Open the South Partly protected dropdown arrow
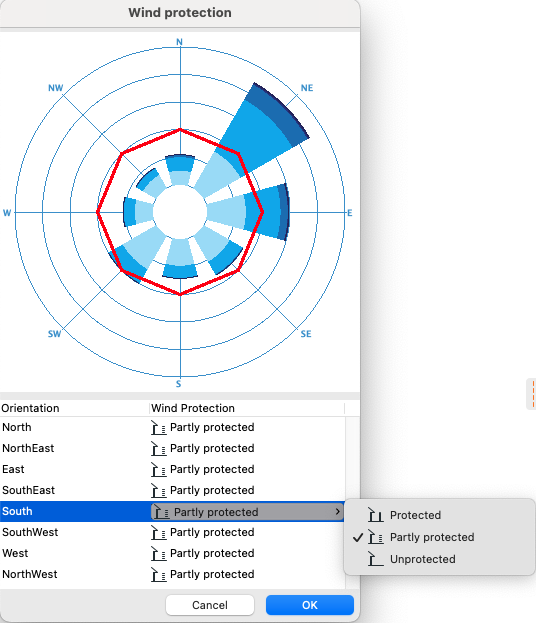The width and height of the screenshot is (536, 623). tap(337, 511)
